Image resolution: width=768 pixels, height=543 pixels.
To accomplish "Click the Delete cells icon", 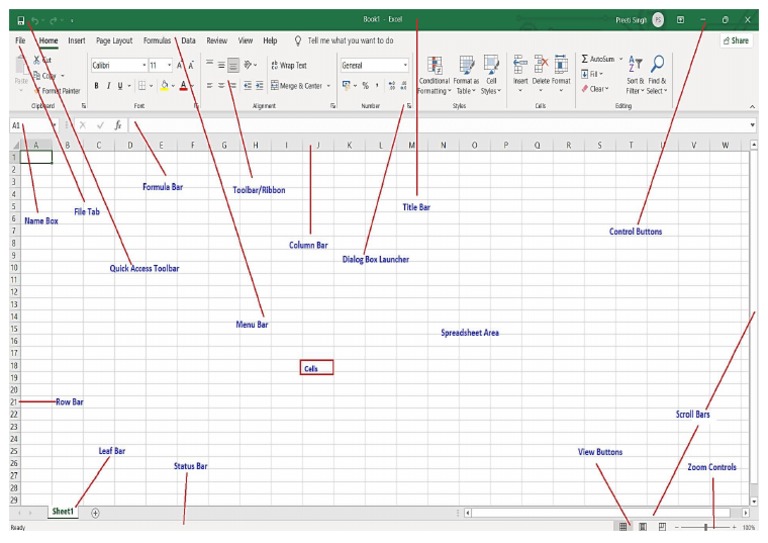I will pyautogui.click(x=541, y=65).
